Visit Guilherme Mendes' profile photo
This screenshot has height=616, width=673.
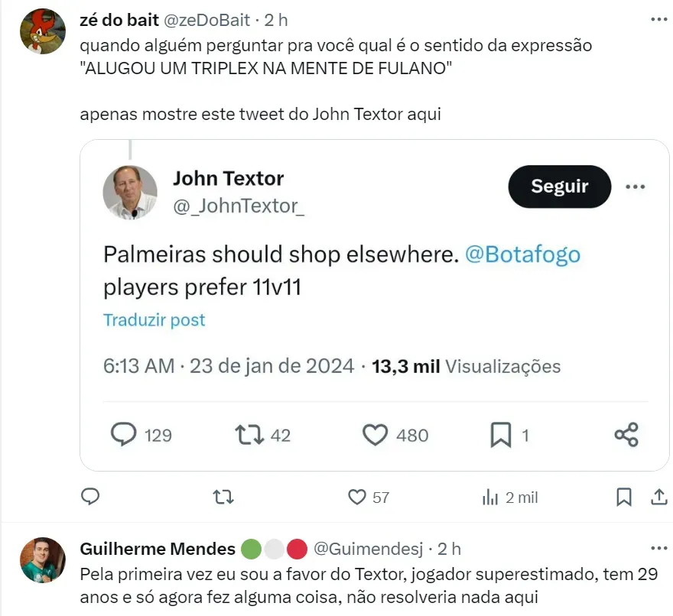[41, 560]
